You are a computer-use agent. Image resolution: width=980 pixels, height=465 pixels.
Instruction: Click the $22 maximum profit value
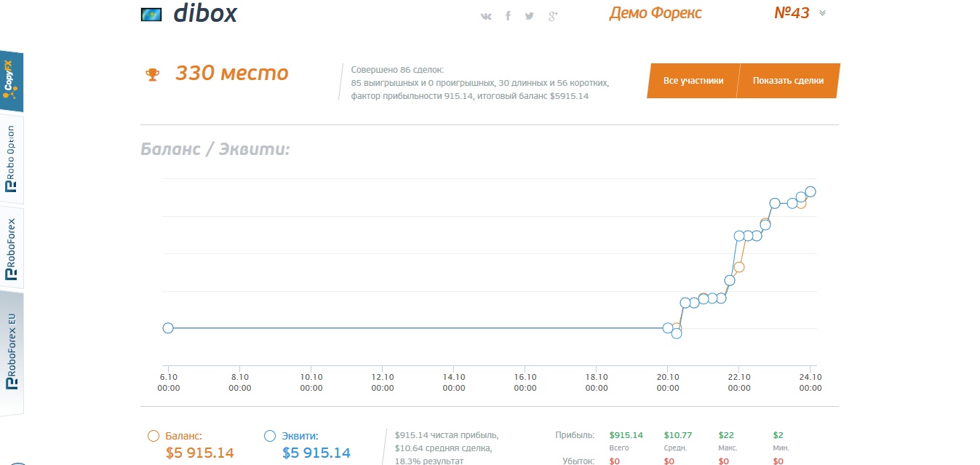pos(726,435)
